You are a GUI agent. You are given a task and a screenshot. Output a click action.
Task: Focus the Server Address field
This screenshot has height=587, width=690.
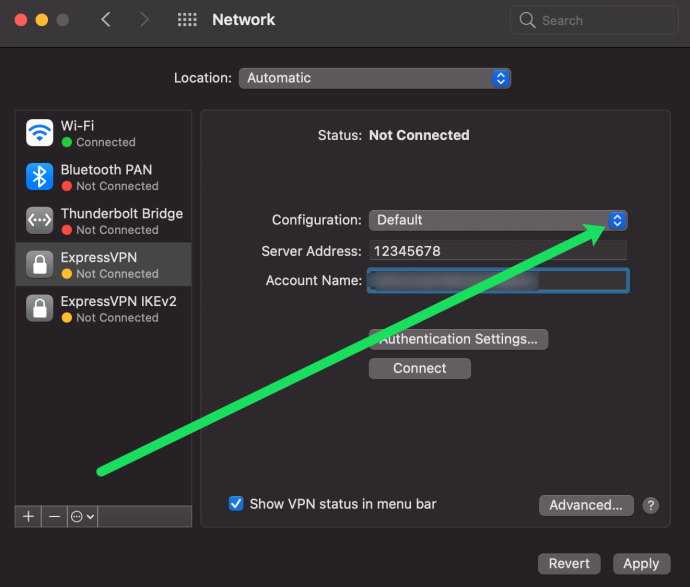[x=498, y=251]
